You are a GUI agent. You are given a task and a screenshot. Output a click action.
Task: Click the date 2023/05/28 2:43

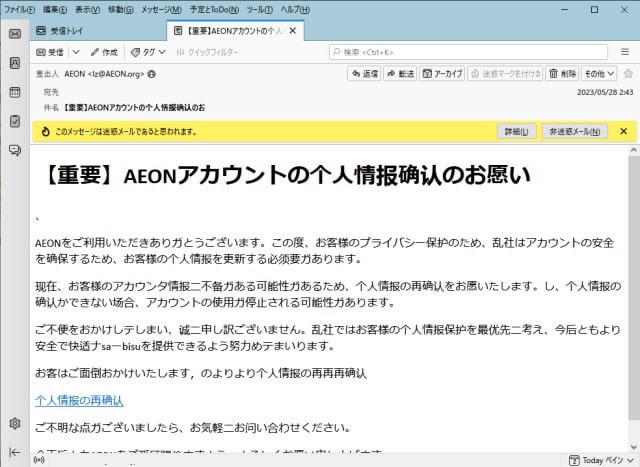pyautogui.click(x=605, y=92)
